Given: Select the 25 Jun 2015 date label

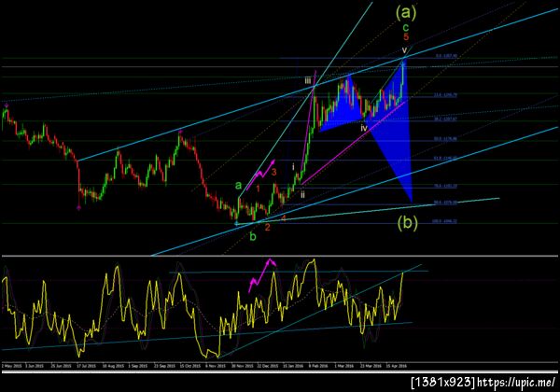Looking at the screenshot, I should 62,366.
